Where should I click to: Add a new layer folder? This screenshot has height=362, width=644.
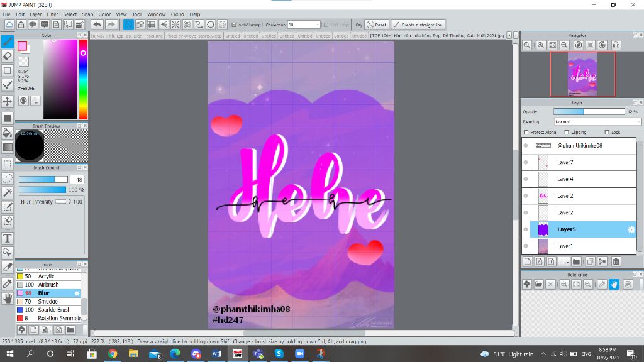576,261
